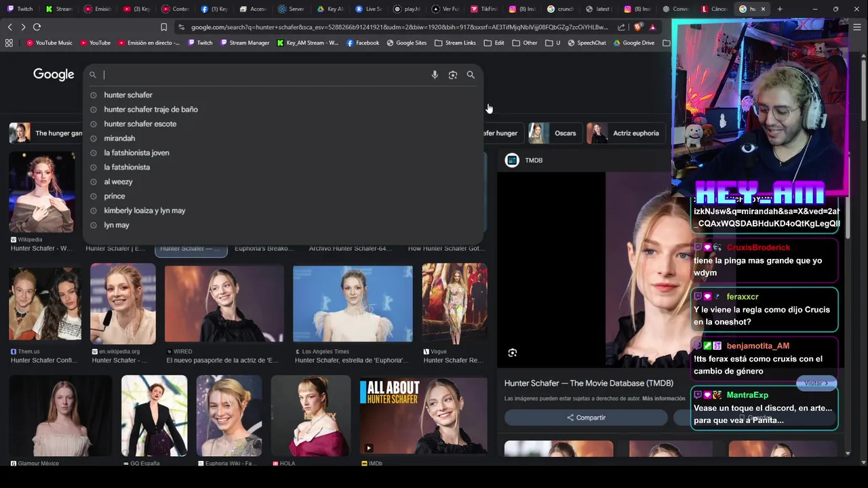Search by image with the Google Lens icon
Screen dimensions: 868x488
(x=453, y=75)
